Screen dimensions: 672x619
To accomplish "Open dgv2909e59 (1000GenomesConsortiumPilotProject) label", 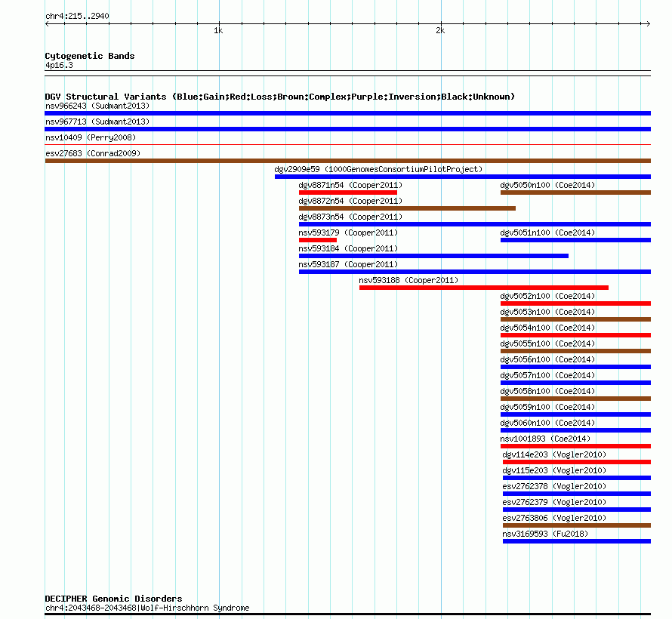I will click(x=378, y=169).
